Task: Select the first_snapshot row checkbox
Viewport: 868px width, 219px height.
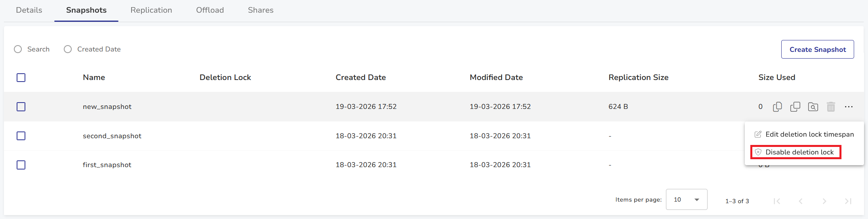Action: 21,165
